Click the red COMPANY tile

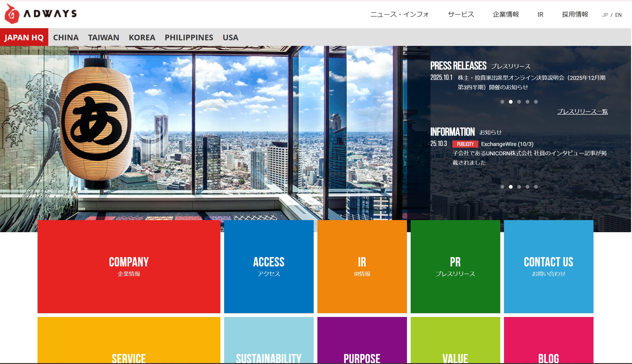coord(129,266)
